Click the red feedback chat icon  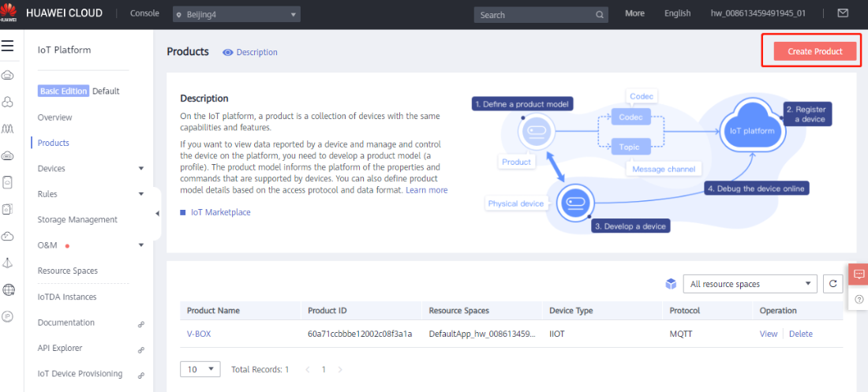pos(859,274)
